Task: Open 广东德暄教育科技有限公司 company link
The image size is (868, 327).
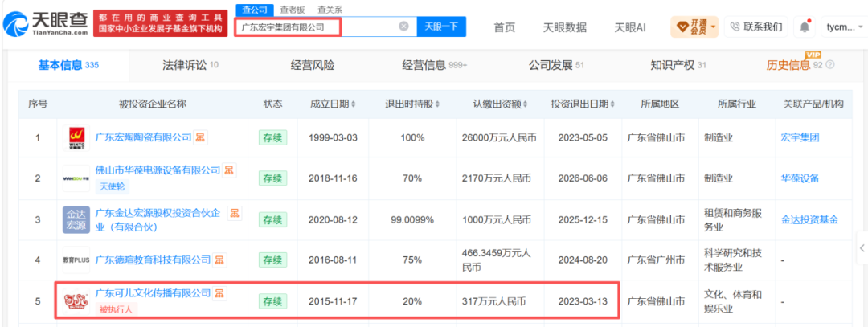Action: [154, 260]
